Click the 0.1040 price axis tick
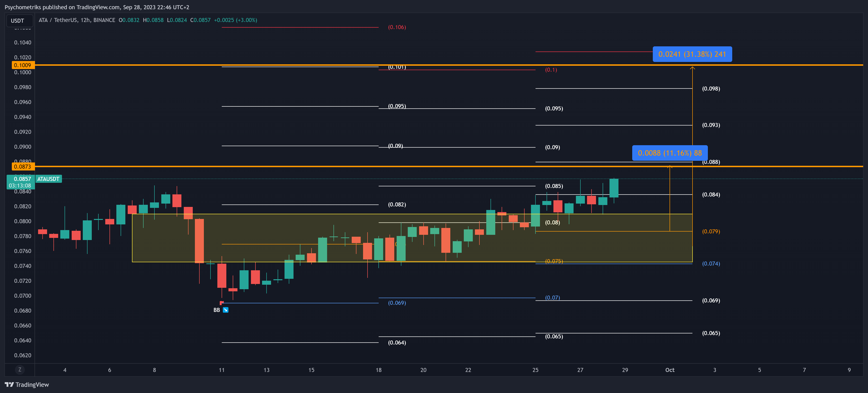 click(x=22, y=42)
